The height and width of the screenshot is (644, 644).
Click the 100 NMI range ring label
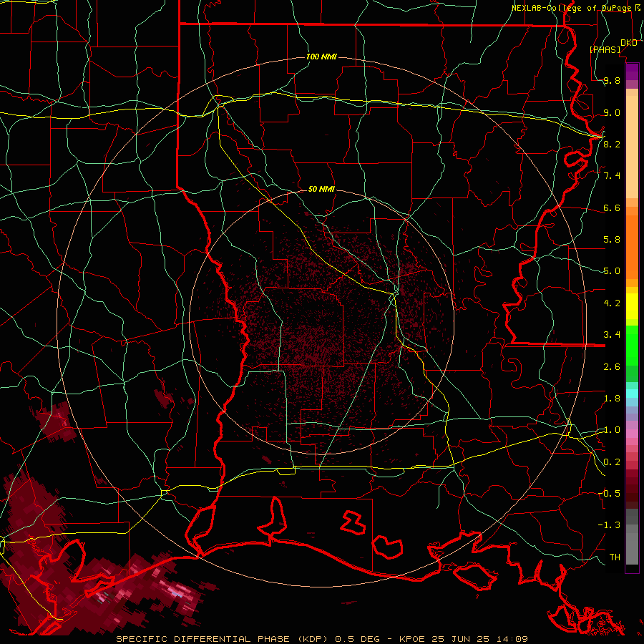[x=321, y=57]
